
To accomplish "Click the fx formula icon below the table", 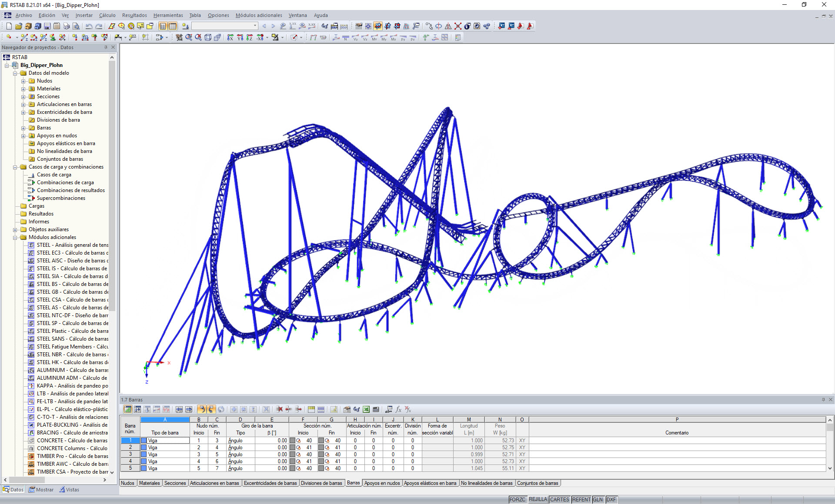I will coord(398,409).
